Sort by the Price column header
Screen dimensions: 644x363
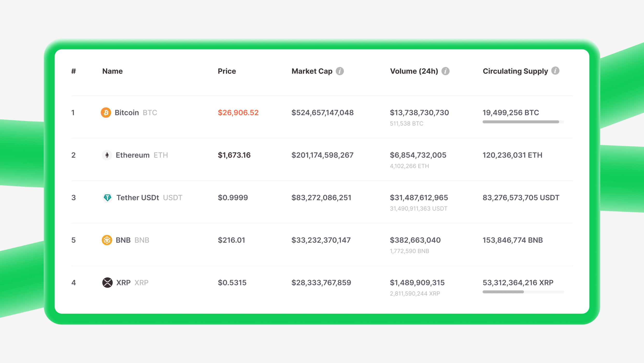pos(227,71)
